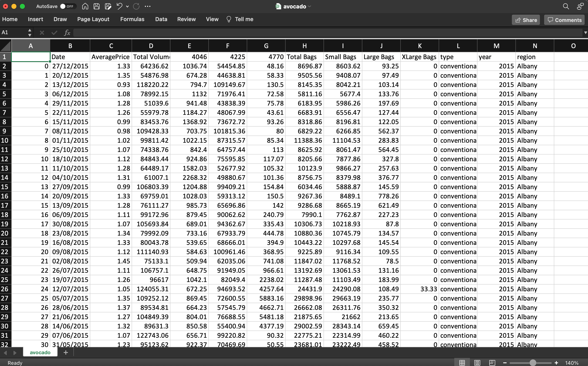
Task: Open the Comments button
Action: (x=564, y=20)
